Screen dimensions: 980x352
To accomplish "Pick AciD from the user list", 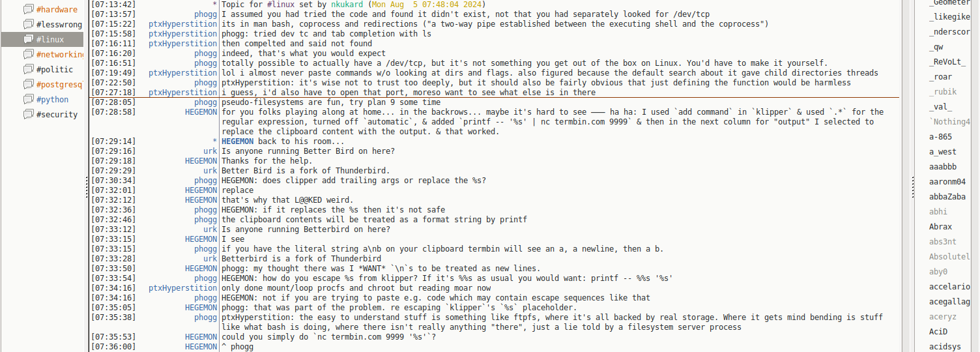I will tap(938, 332).
